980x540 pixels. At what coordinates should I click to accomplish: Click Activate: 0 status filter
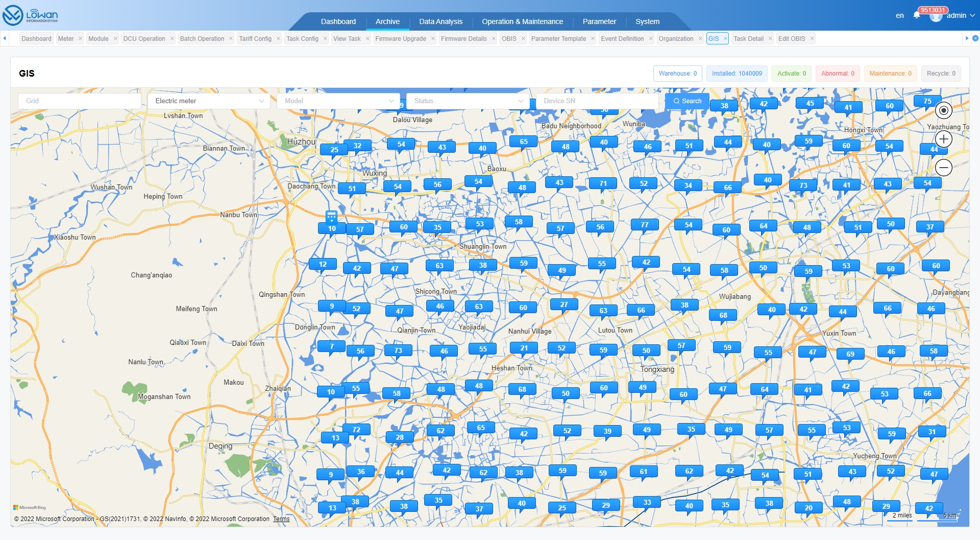[x=791, y=74]
